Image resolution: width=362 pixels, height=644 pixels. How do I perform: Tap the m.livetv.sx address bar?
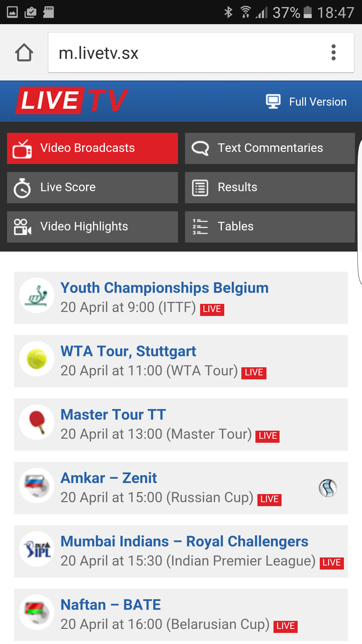[186, 53]
